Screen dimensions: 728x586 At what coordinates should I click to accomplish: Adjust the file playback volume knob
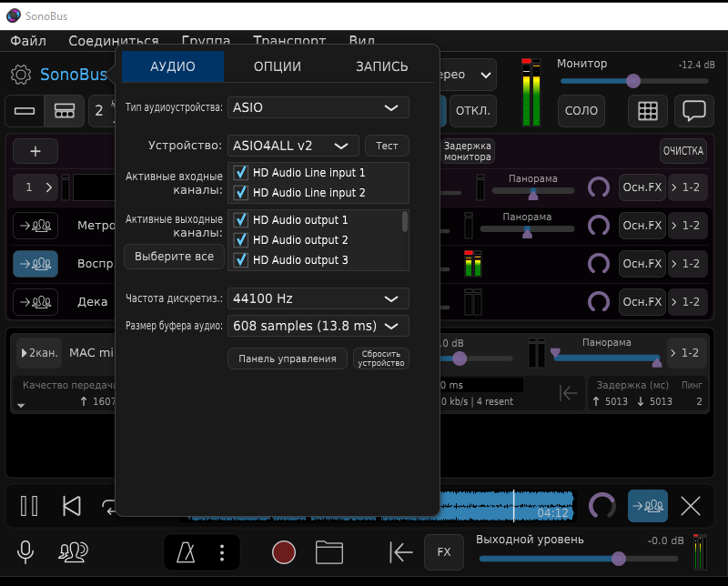(602, 506)
